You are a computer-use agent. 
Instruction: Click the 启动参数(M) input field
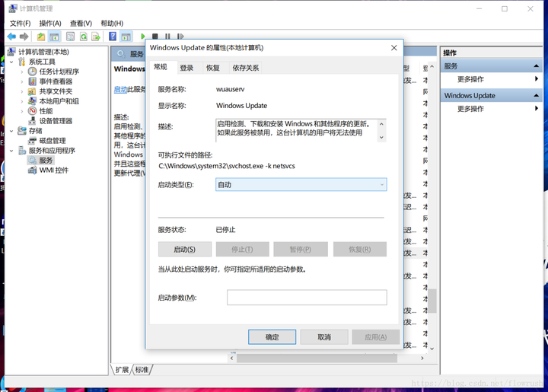coord(307,298)
